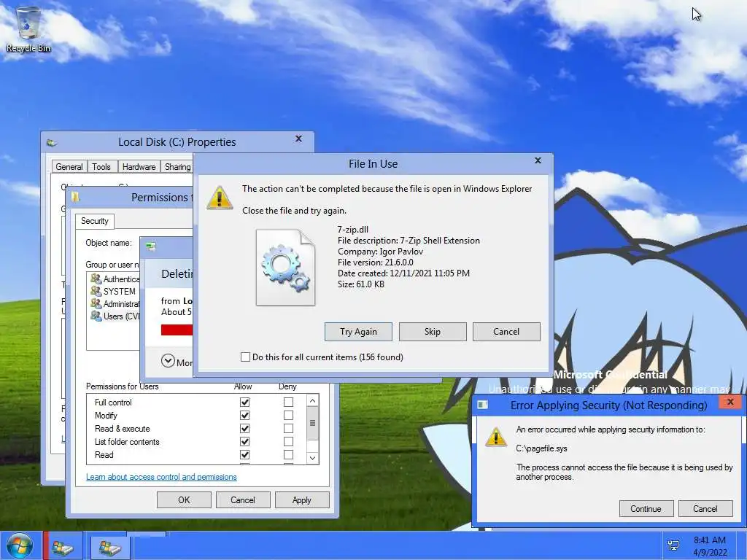The height and width of the screenshot is (560, 747).
Task: Click Continue in Error Applying Security dialog
Action: pyautogui.click(x=646, y=508)
